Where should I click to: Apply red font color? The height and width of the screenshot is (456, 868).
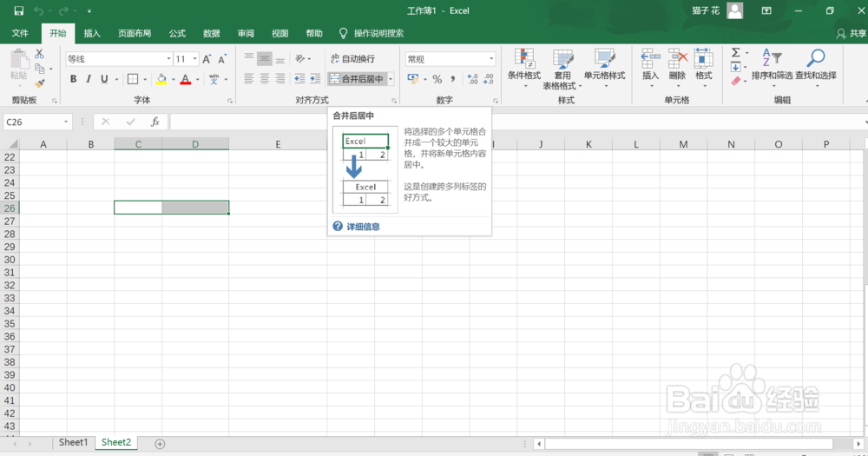186,79
